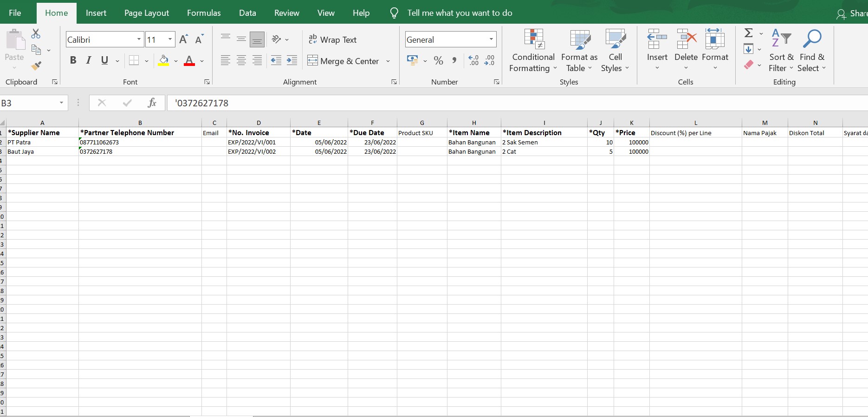Click the Copy icon in Clipboard

(36, 49)
